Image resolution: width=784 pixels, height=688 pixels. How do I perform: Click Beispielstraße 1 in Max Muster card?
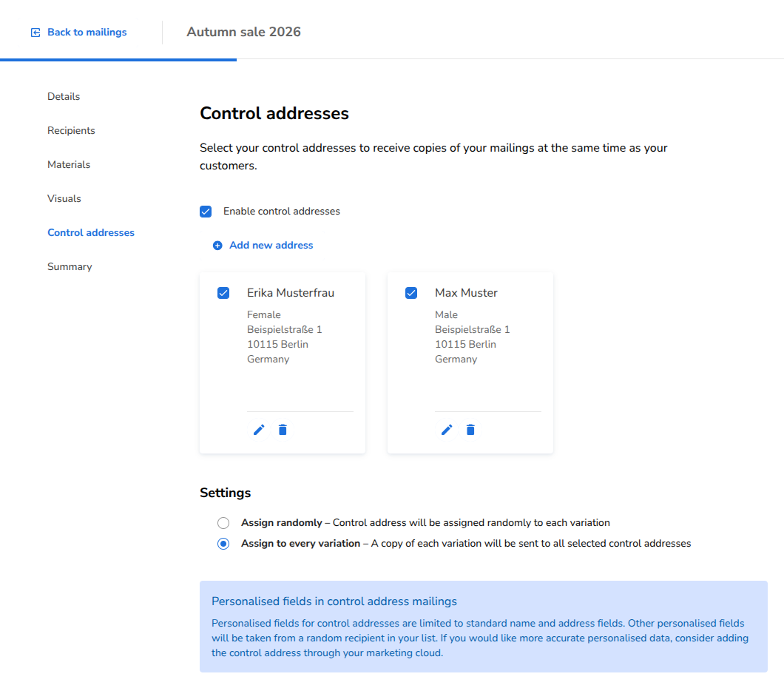click(x=473, y=329)
